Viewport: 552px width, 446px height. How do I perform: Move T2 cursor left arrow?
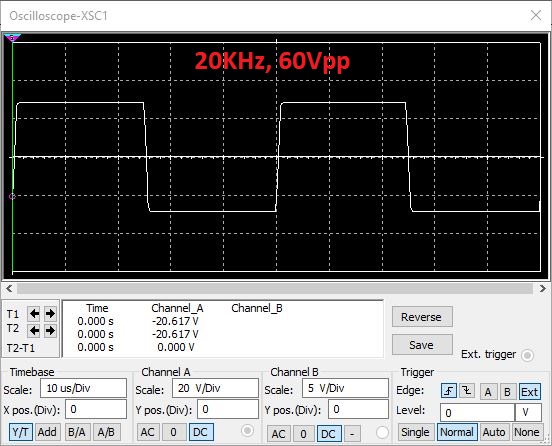tap(34, 330)
